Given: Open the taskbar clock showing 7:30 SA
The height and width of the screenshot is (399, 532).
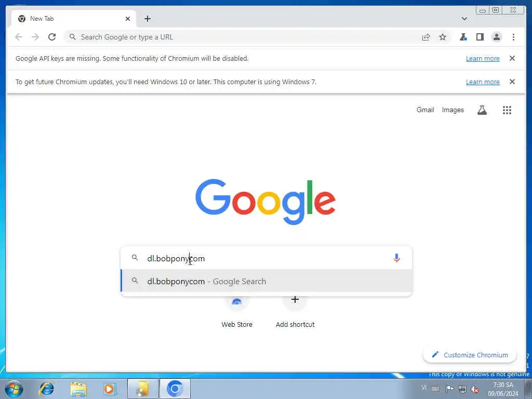Looking at the screenshot, I should click(503, 389).
